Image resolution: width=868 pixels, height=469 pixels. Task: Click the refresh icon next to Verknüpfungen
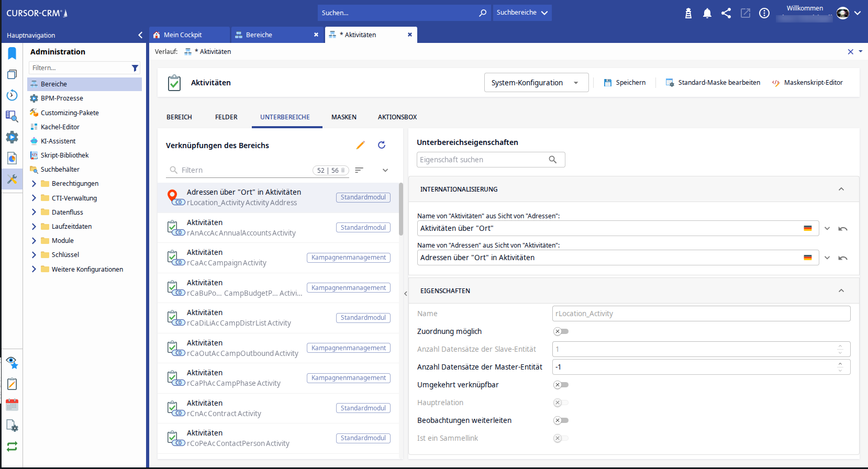[x=382, y=145]
